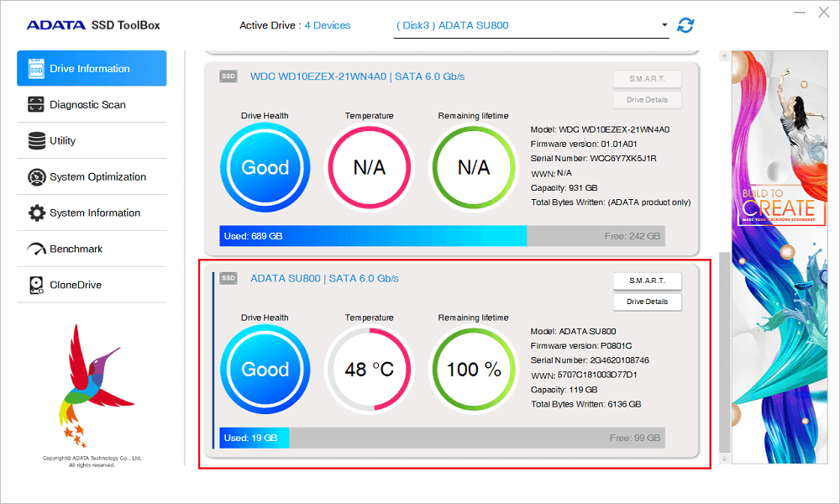Click S.M.A.R.T. button of WDC drive

point(647,79)
